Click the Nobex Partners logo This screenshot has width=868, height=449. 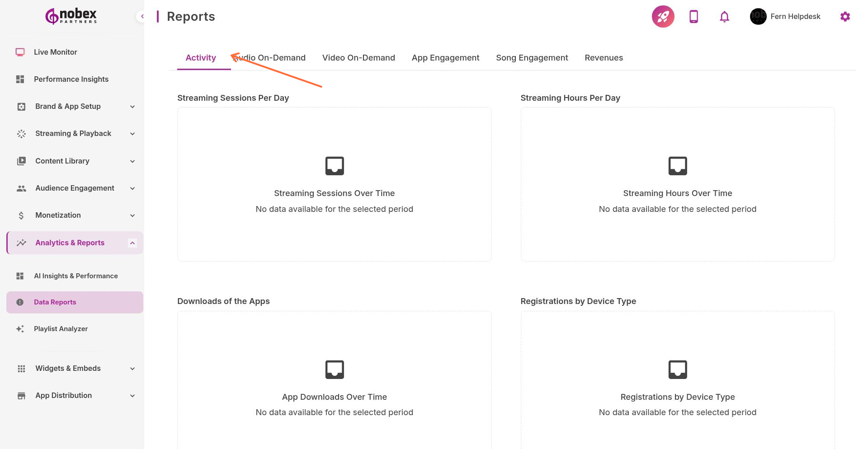(70, 16)
